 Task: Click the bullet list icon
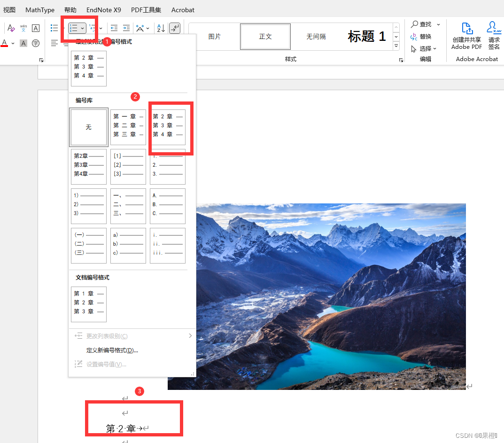pyautogui.click(x=54, y=28)
